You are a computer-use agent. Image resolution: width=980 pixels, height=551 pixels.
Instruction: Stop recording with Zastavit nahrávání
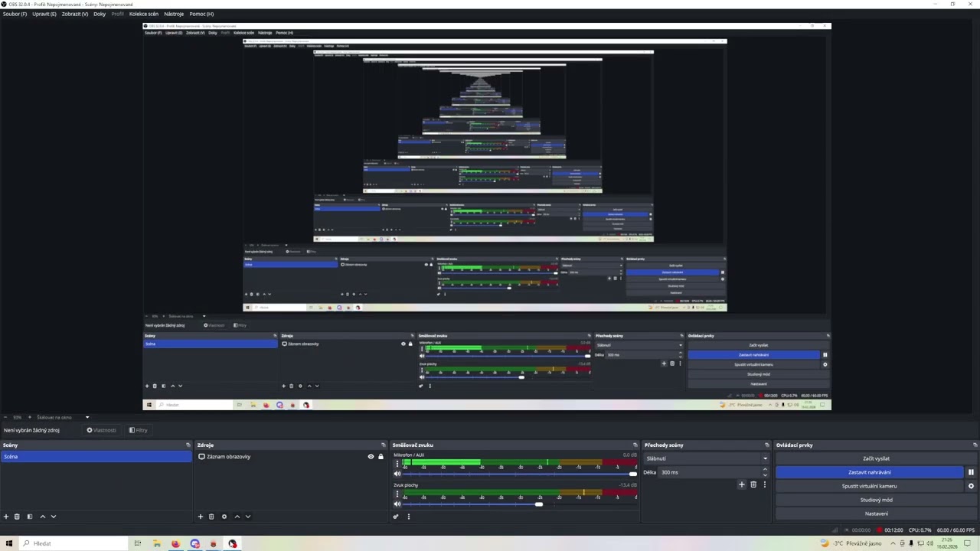point(869,472)
